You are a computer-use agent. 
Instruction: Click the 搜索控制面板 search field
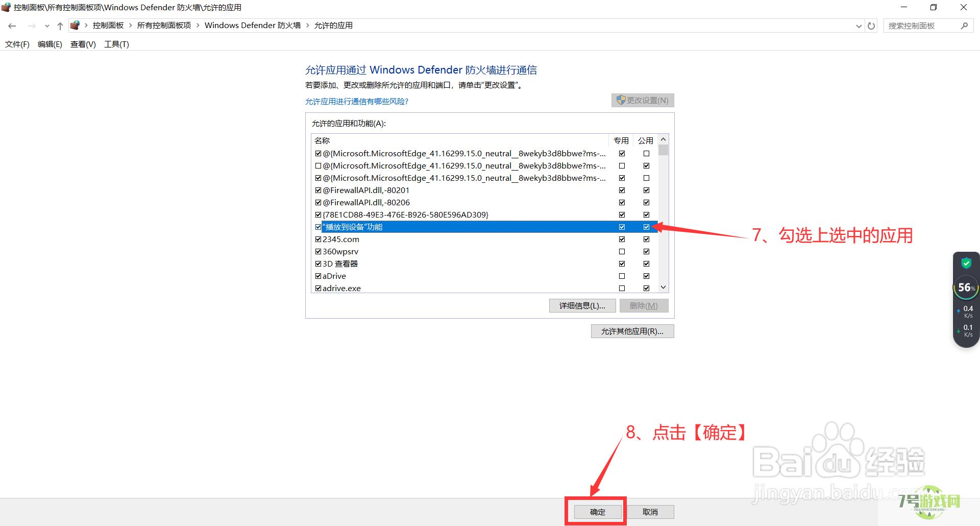point(921,26)
